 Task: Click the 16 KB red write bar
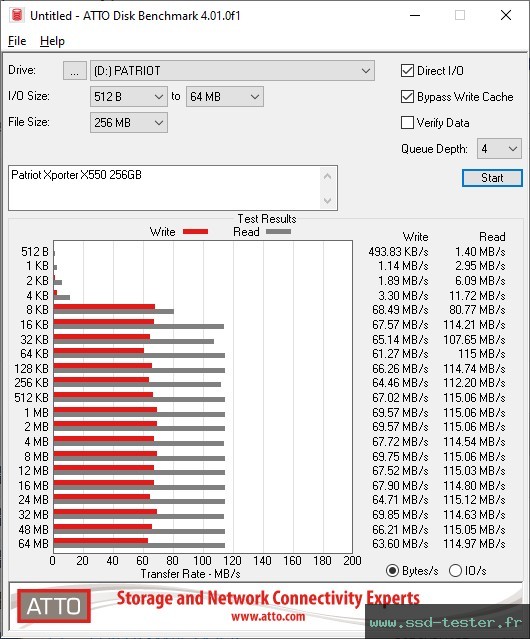tap(103, 322)
